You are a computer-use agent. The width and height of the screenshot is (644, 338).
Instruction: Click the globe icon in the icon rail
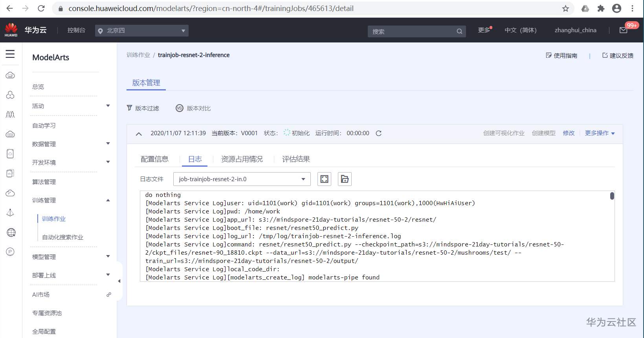[x=11, y=233]
